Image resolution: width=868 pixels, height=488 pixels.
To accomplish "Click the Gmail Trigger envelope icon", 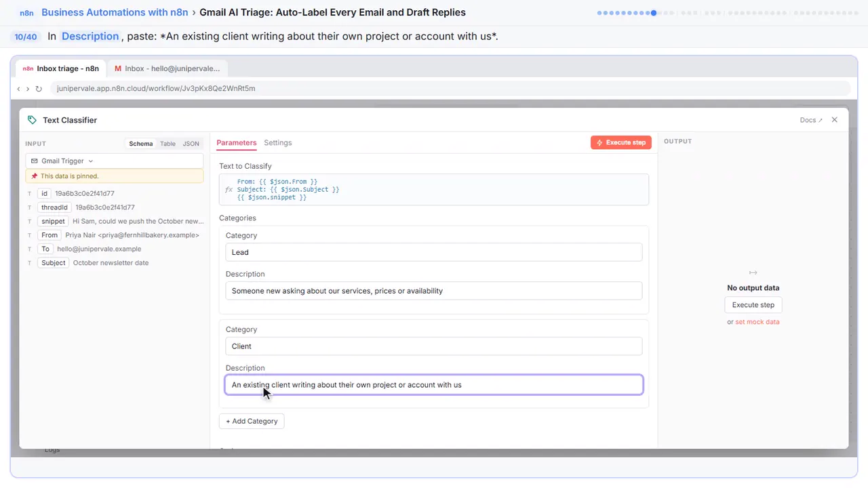I will tap(35, 161).
